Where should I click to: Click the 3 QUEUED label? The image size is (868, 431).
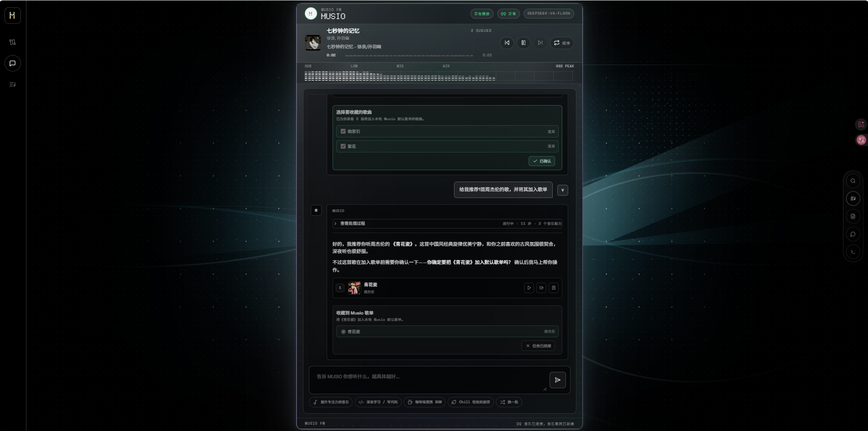(x=481, y=31)
